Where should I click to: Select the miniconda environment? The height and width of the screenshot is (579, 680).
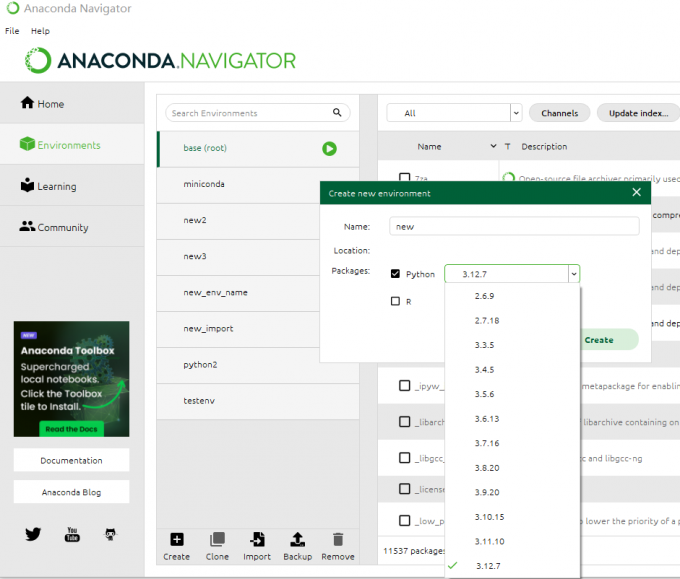click(239, 184)
